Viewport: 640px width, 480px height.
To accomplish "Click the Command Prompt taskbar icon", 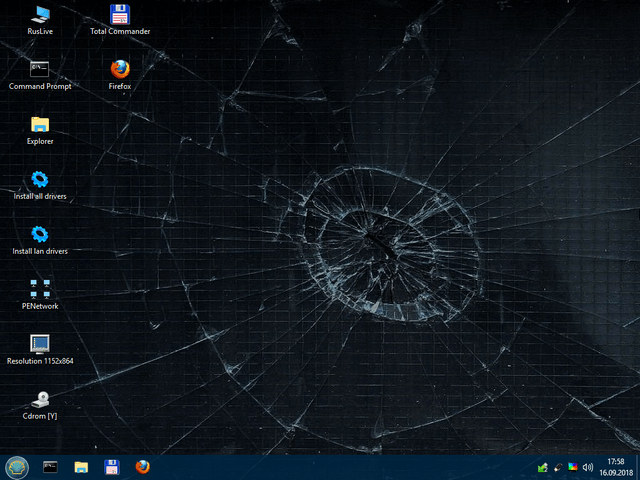I will coord(50,467).
